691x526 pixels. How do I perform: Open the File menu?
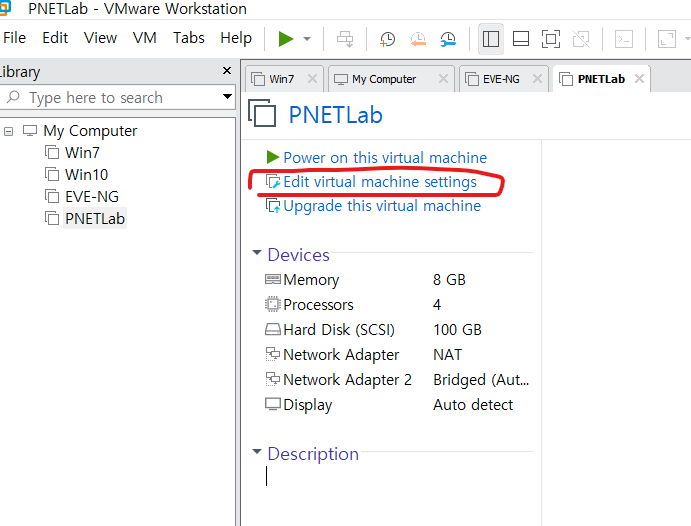[x=14, y=38]
